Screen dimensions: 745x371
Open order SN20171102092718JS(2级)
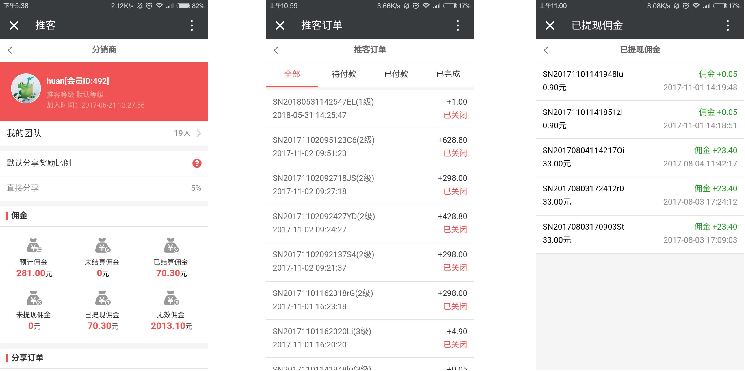pos(370,185)
